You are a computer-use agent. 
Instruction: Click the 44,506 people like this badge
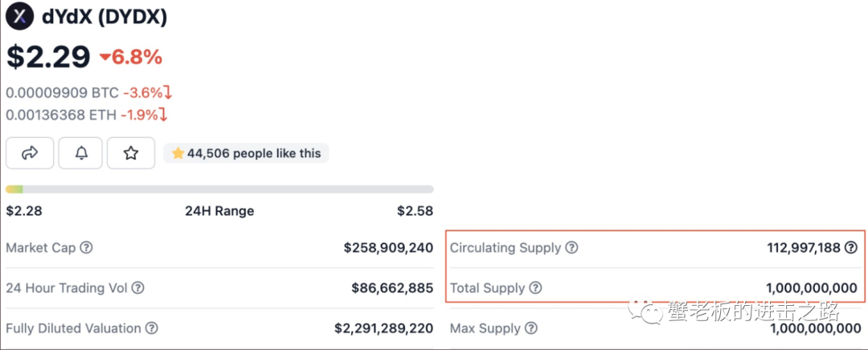[247, 153]
